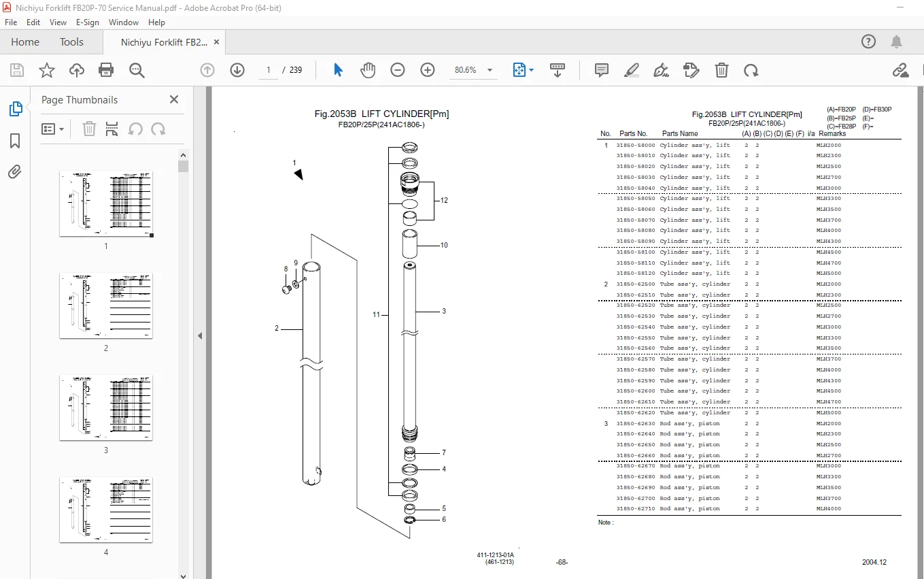Select page 3 thumbnail
This screenshot has width=924, height=579.
pyautogui.click(x=106, y=408)
